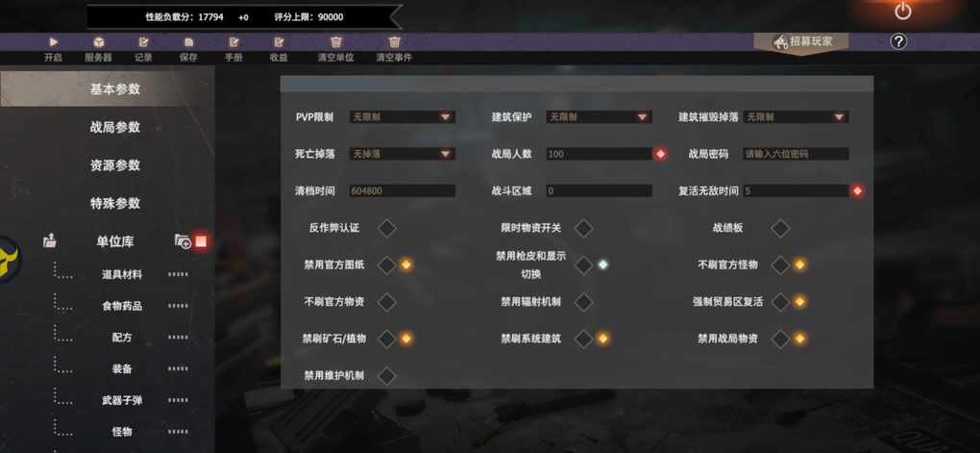Select the 资源参数 tab
This screenshot has width=980, height=453.
tap(115, 165)
